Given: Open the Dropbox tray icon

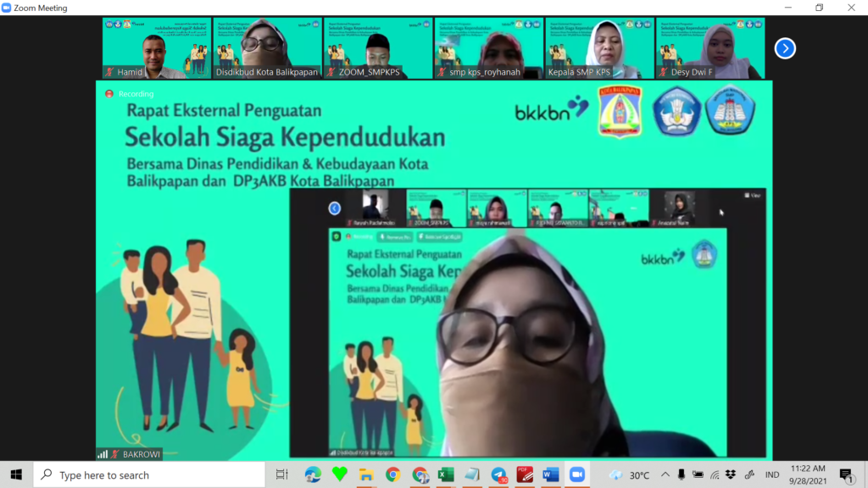Looking at the screenshot, I should (731, 474).
